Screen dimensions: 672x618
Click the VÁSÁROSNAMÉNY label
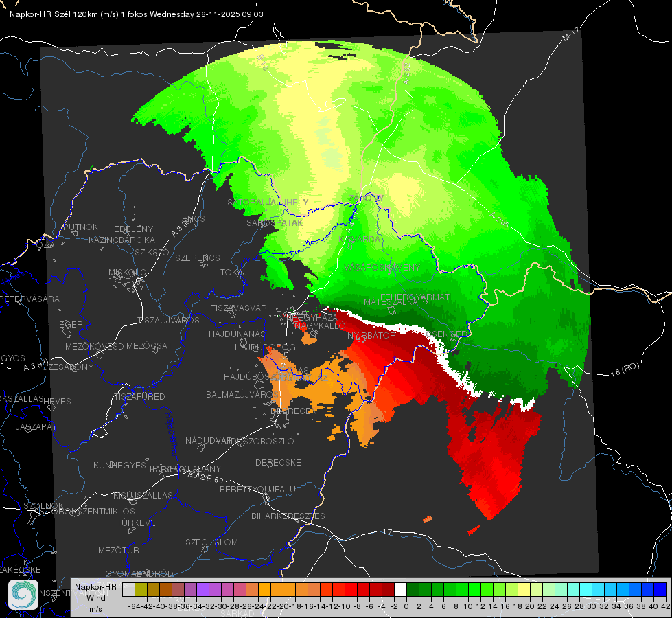pos(382,267)
